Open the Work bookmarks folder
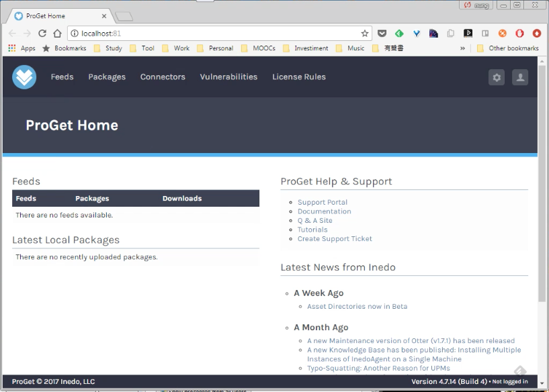 tap(176, 48)
